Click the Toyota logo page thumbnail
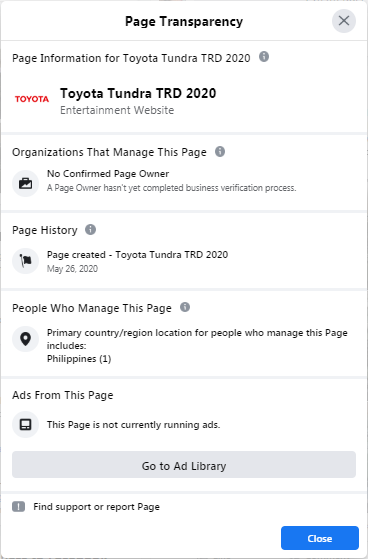Viewport: 368px width, 559px height. click(x=32, y=99)
